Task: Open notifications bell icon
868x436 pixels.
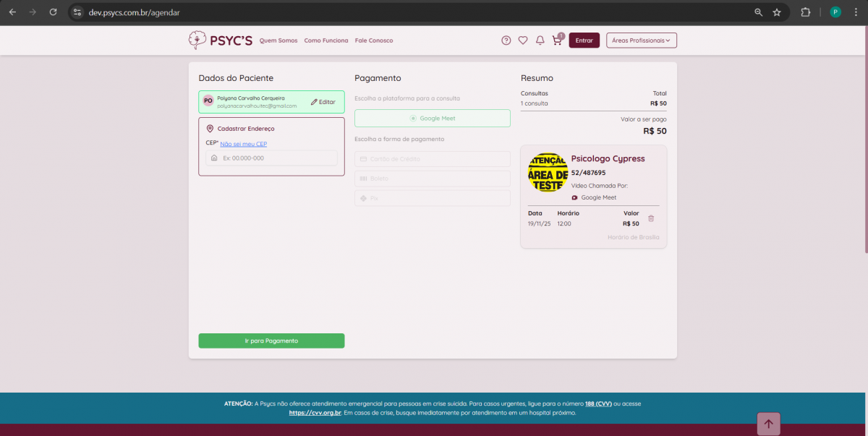Action: click(x=540, y=40)
